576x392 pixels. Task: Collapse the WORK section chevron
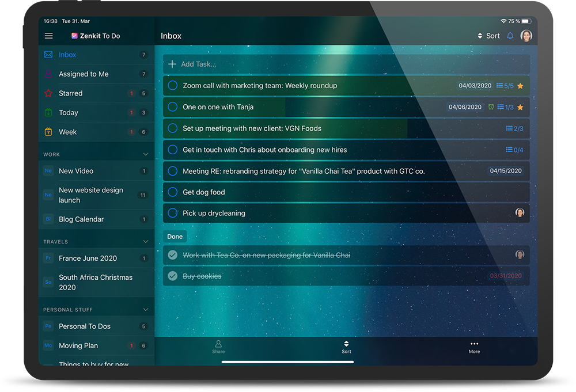point(146,154)
